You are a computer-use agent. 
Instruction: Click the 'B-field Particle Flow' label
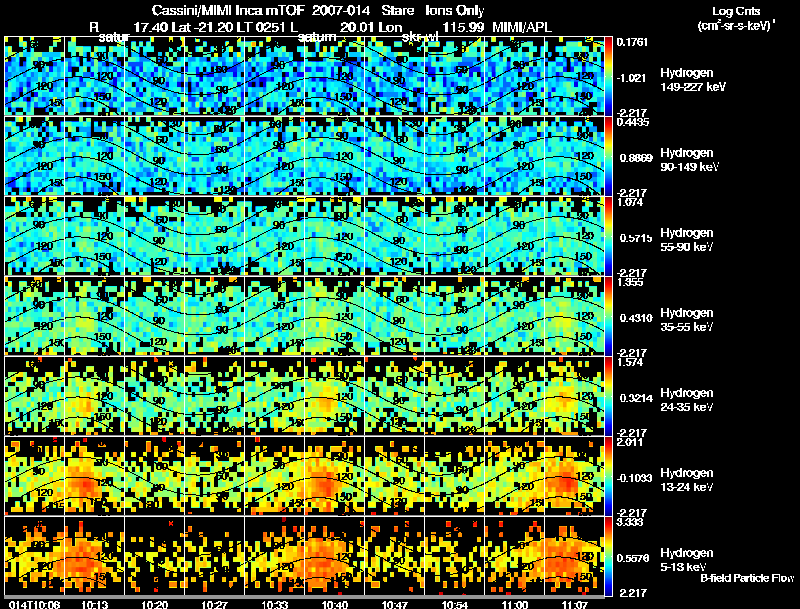pyautogui.click(x=747, y=578)
